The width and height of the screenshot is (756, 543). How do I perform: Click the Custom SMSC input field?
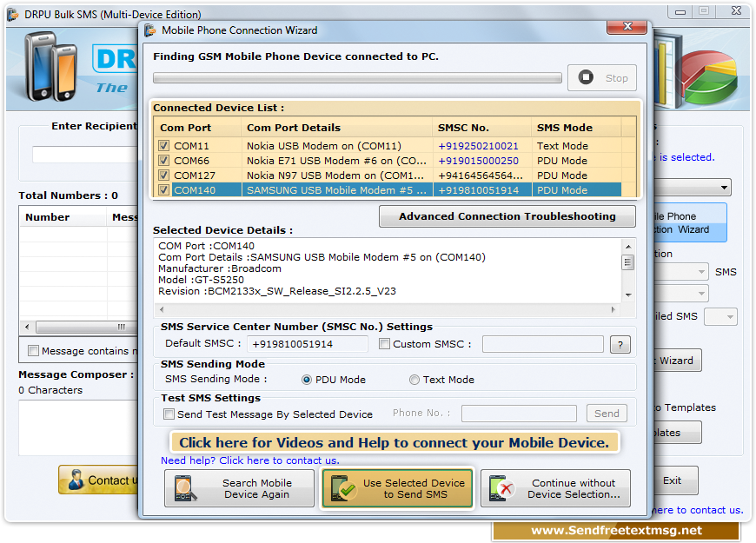[x=542, y=344]
